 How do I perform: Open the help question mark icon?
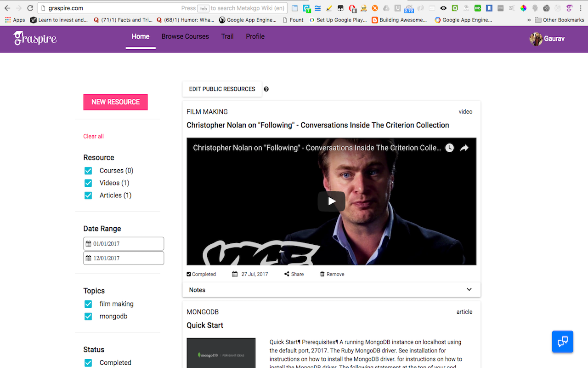pos(266,89)
